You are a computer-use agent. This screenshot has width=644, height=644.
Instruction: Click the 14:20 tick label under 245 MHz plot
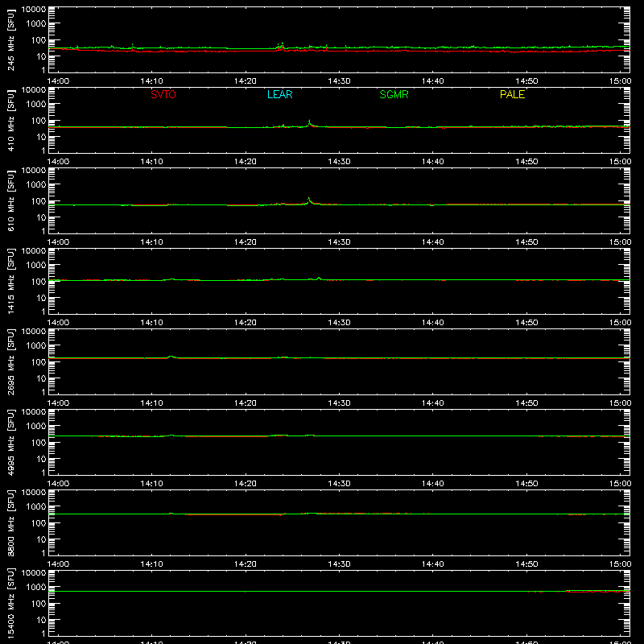[246, 81]
